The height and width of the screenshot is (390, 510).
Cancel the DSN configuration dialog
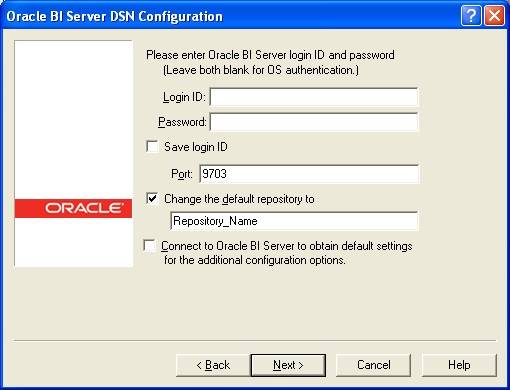click(373, 365)
